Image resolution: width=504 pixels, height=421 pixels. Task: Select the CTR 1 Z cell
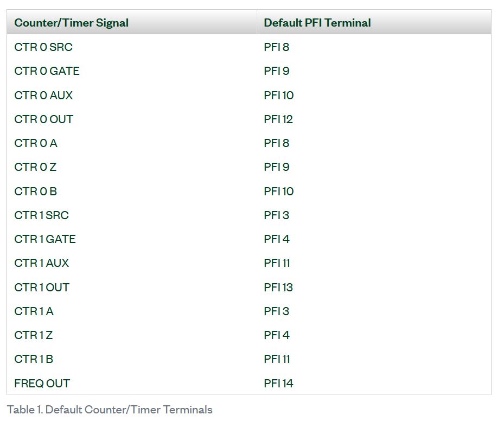34,335
